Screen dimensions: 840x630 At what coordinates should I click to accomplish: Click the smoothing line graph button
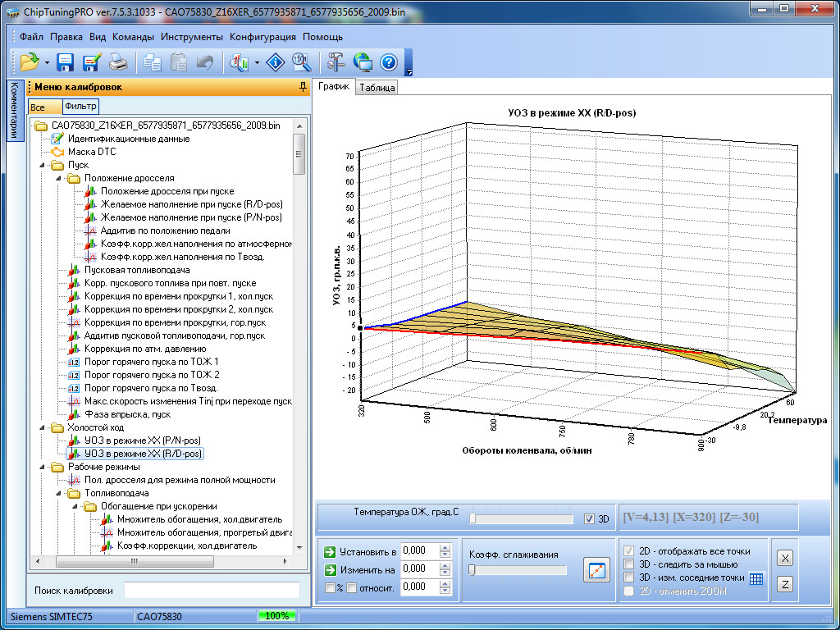click(596, 570)
